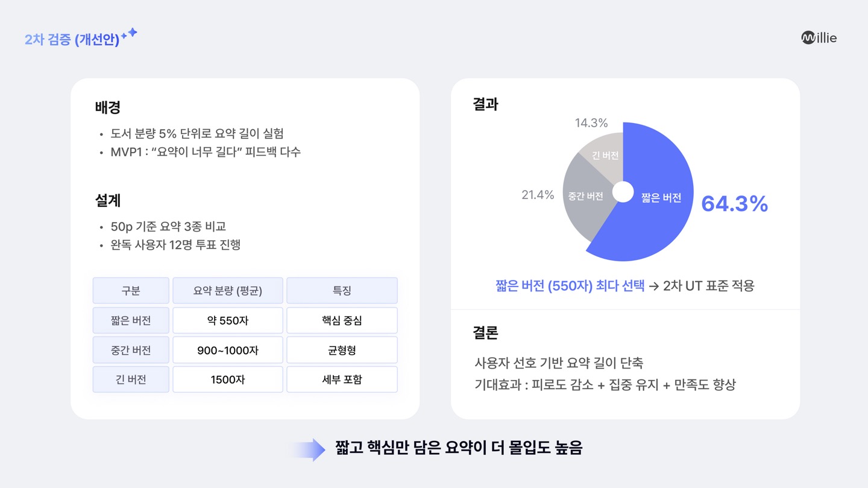Viewport: 868px width, 488px height.
Task: Click the 약 550자 table cell
Action: coord(228,320)
